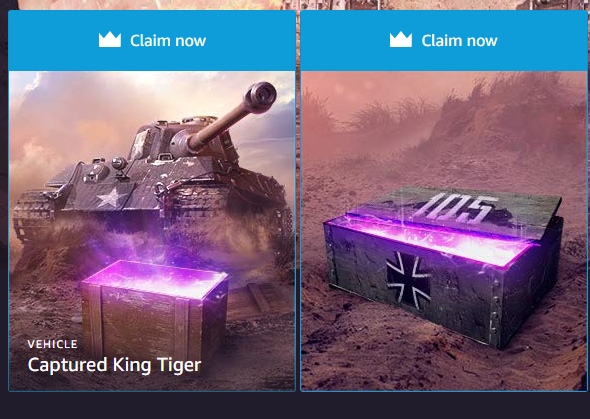Click the white star emblem on the tank hull
The height and width of the screenshot is (419, 590).
(111, 197)
